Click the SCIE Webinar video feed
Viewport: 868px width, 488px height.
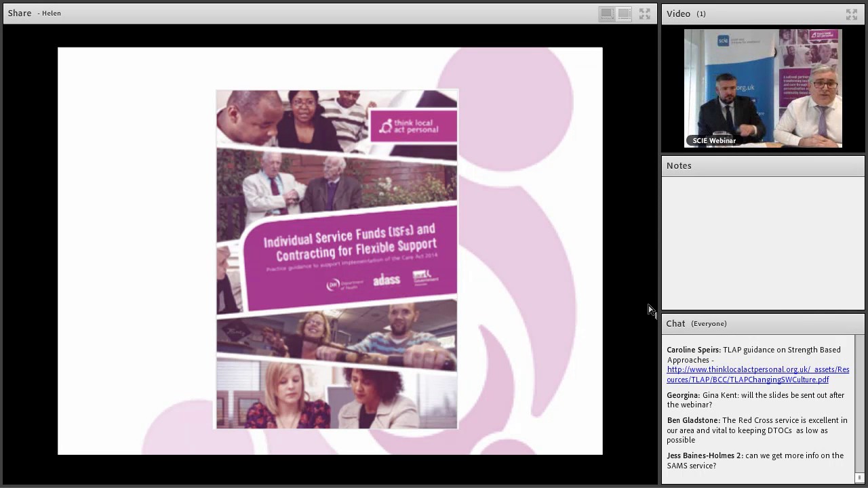click(x=763, y=88)
